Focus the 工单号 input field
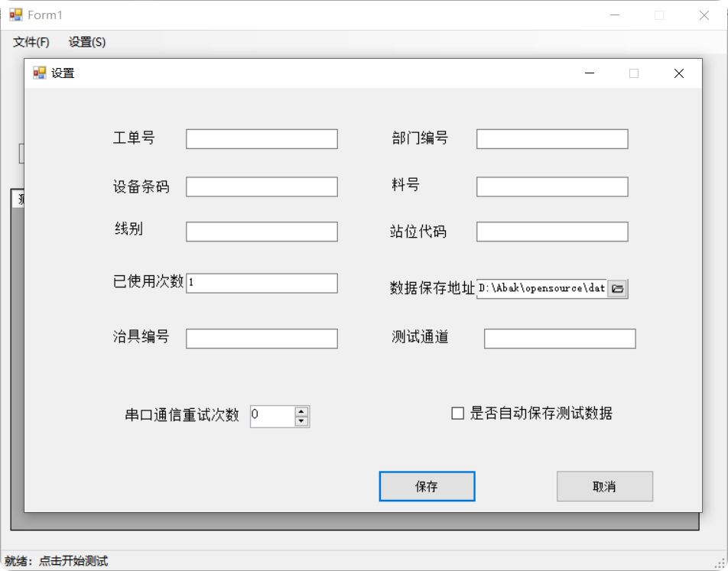The image size is (728, 571). click(262, 139)
